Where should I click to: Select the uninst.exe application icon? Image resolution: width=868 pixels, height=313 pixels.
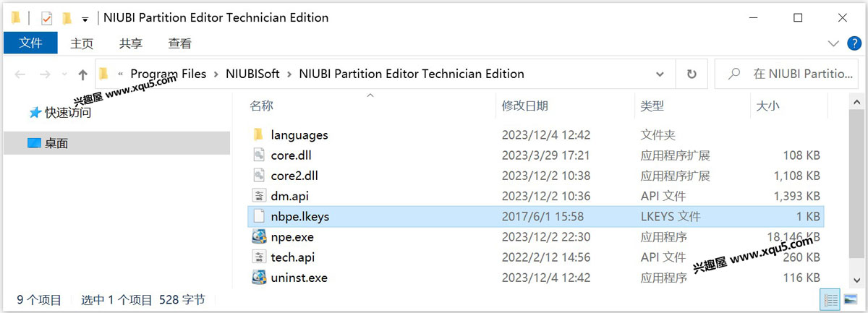[259, 277]
